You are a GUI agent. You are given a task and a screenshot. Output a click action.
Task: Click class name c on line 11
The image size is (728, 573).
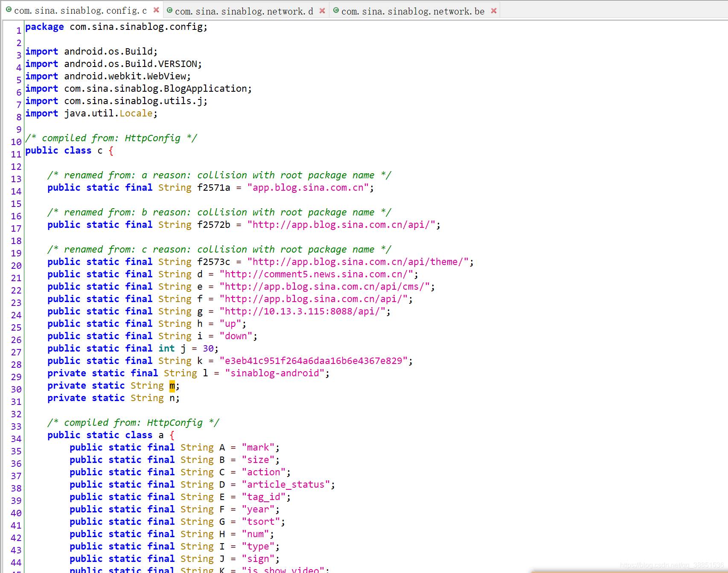click(100, 151)
